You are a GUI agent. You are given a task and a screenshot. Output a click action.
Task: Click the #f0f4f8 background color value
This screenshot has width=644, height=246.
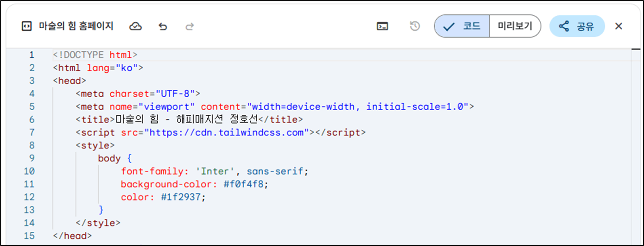244,184
